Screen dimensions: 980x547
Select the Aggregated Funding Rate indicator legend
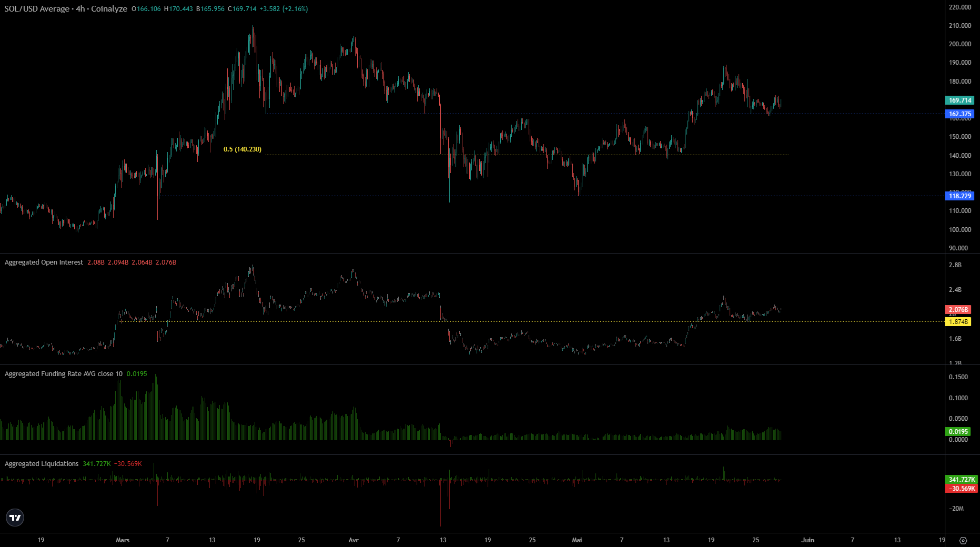click(63, 374)
